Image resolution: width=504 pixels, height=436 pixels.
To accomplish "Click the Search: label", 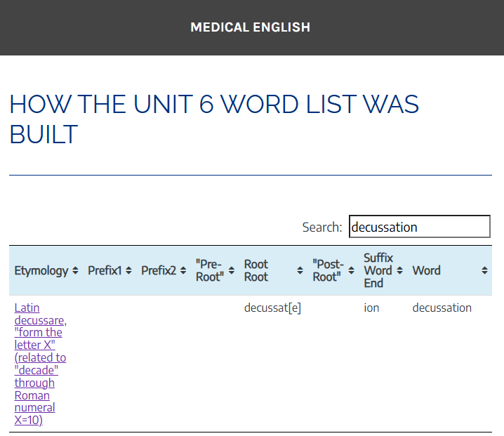I will point(322,227).
